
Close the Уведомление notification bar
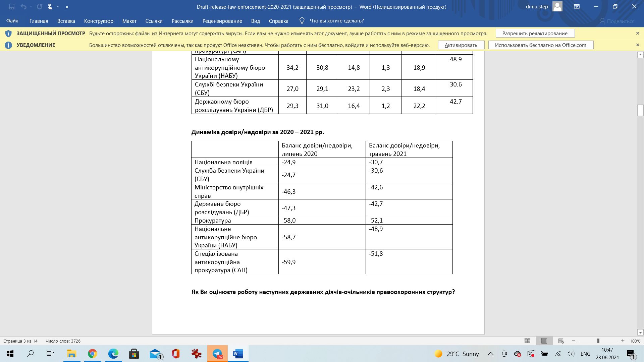[x=638, y=45]
